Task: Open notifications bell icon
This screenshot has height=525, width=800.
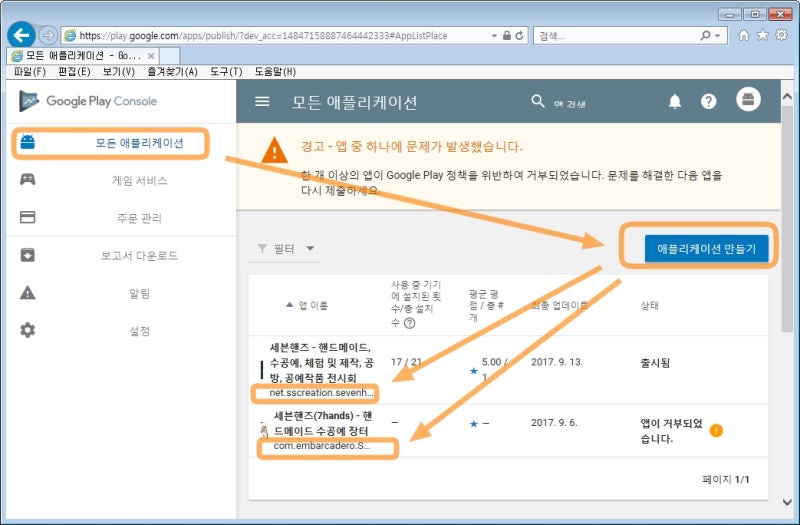Action: 675,102
